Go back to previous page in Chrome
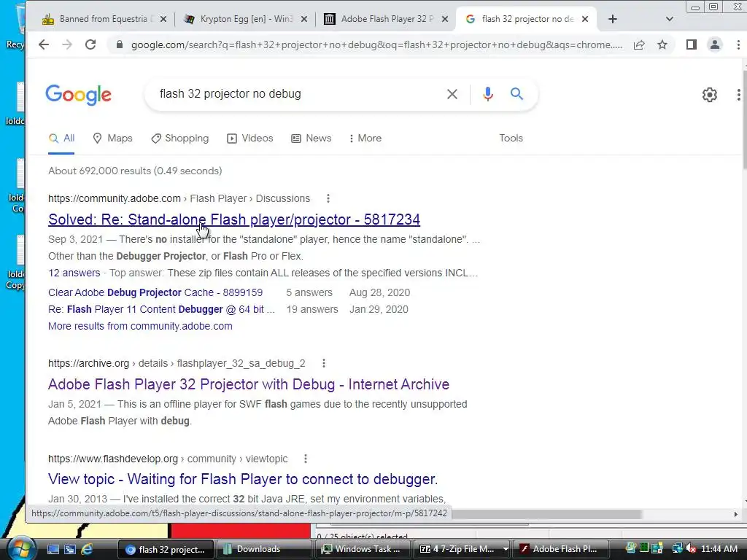This screenshot has width=747, height=560. (x=43, y=44)
